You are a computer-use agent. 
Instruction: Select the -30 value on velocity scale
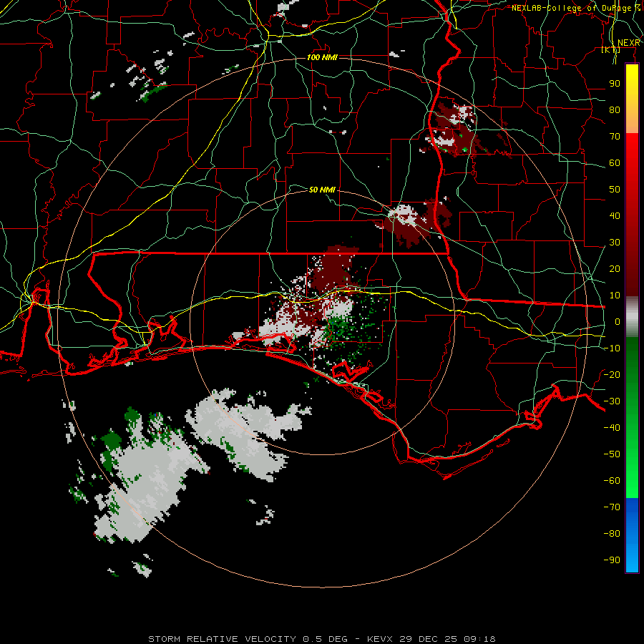(x=612, y=401)
